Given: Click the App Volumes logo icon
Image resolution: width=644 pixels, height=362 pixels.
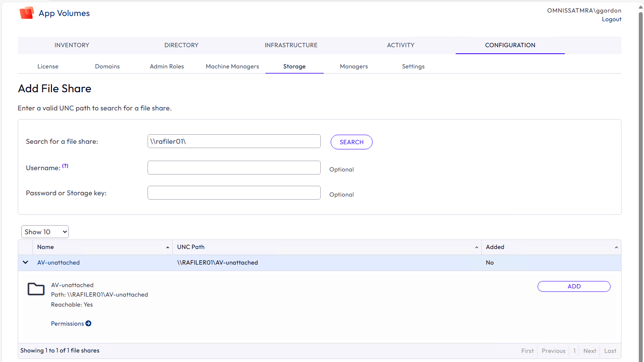Looking at the screenshot, I should pos(26,13).
